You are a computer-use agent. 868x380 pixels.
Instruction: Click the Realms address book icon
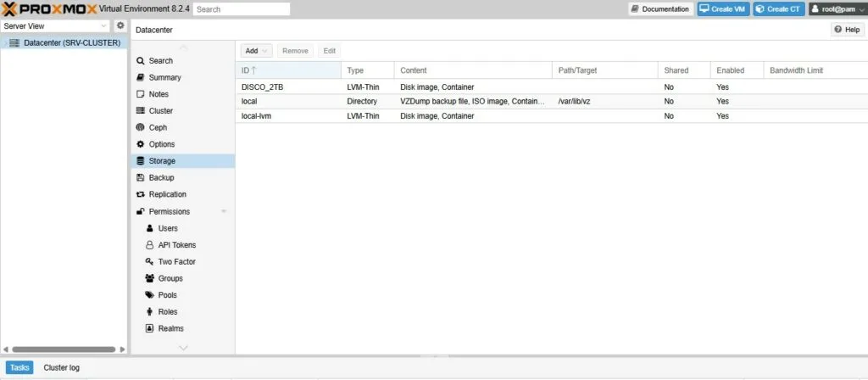tap(149, 328)
